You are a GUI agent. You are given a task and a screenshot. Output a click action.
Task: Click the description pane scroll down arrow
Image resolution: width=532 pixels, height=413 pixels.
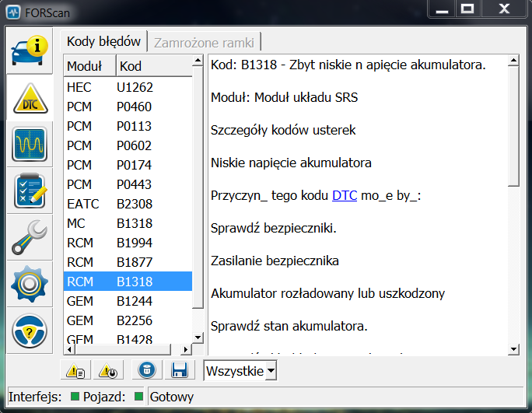coord(513,348)
